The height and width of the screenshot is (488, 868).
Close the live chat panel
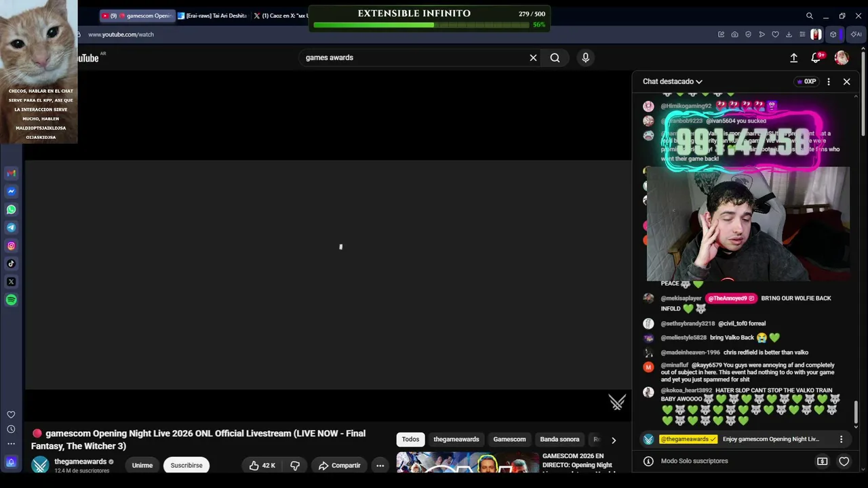tap(847, 82)
